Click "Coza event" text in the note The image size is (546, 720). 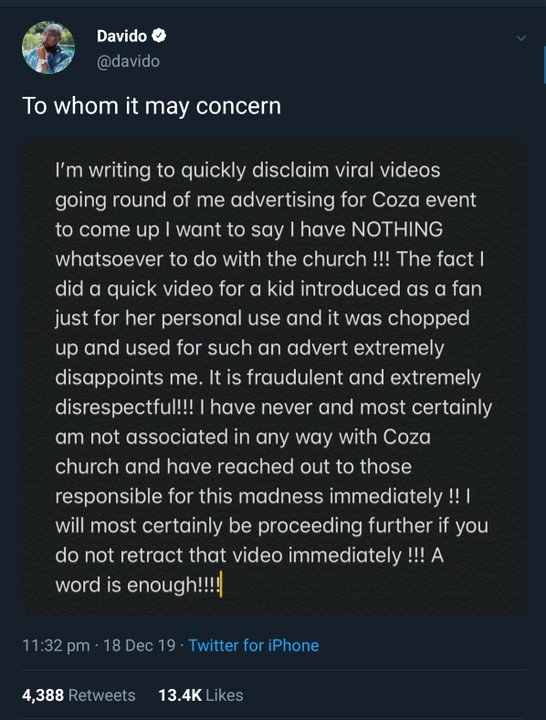424,200
